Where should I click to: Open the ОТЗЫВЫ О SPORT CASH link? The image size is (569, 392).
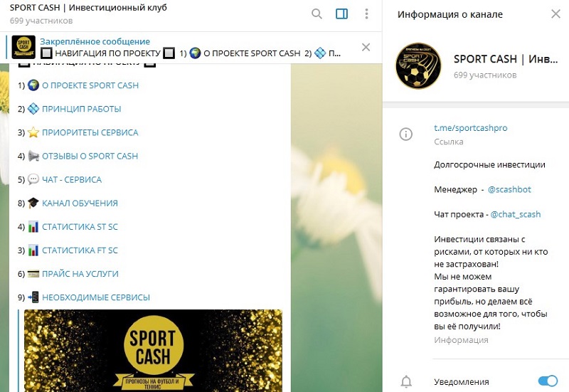(x=90, y=156)
